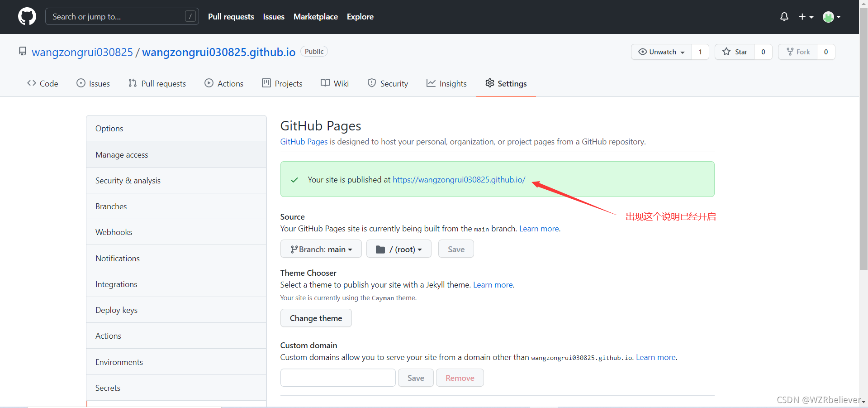
Task: Click the Remove custom domain button
Action: pos(460,378)
